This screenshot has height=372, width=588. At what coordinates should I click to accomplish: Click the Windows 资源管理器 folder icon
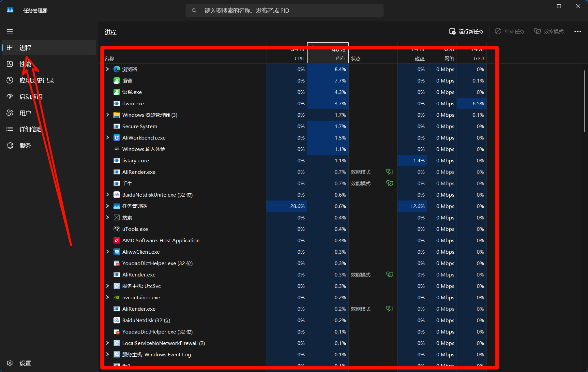pos(117,115)
